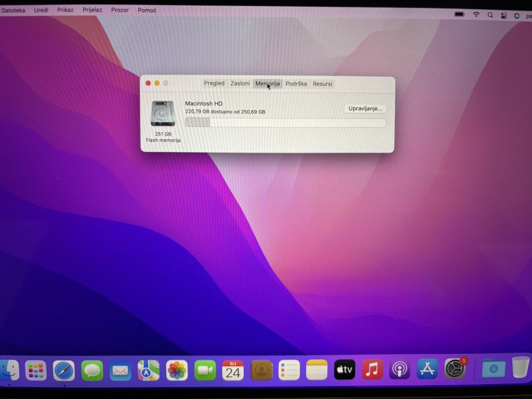Launch Safari from the Dock

pos(64,370)
